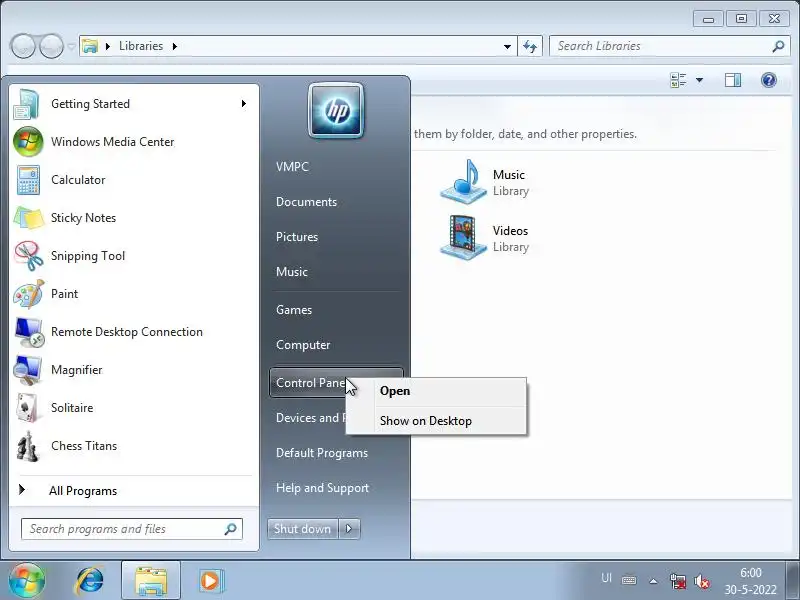Open address bar history dropdown
Image resolution: width=800 pixels, height=600 pixels.
(x=507, y=46)
